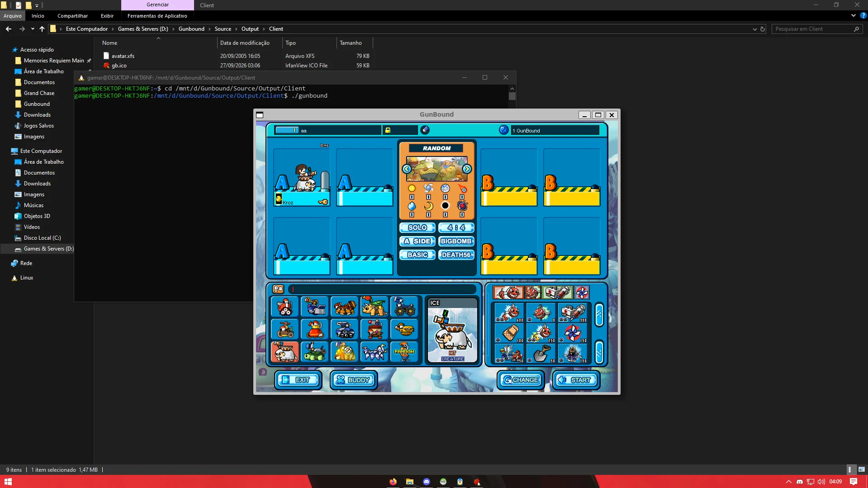The image size is (868, 488).
Task: Click the terminal window vertical scrollbar
Action: [512, 96]
